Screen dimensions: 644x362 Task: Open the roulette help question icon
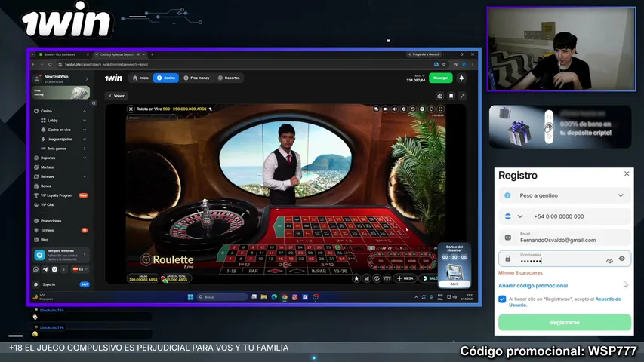[x=422, y=109]
